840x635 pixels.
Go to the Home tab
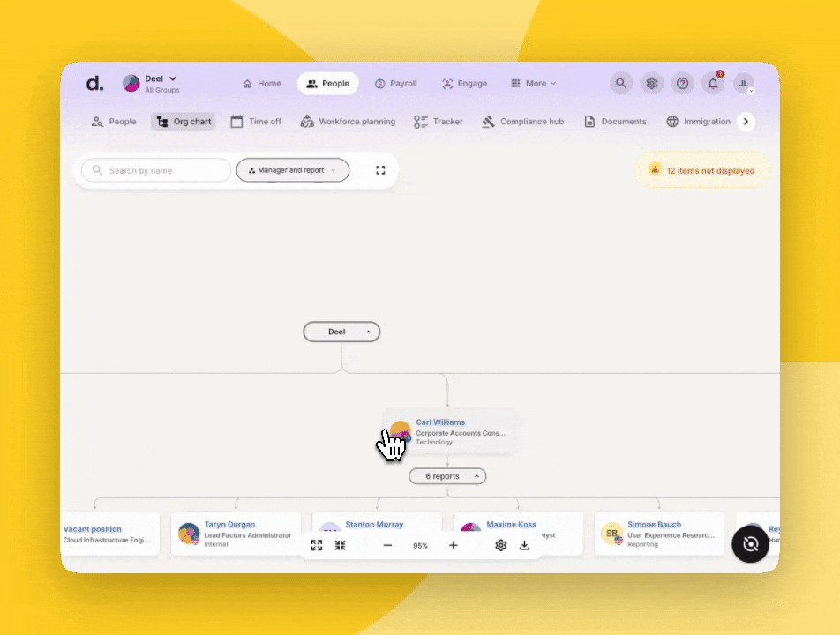pos(261,84)
